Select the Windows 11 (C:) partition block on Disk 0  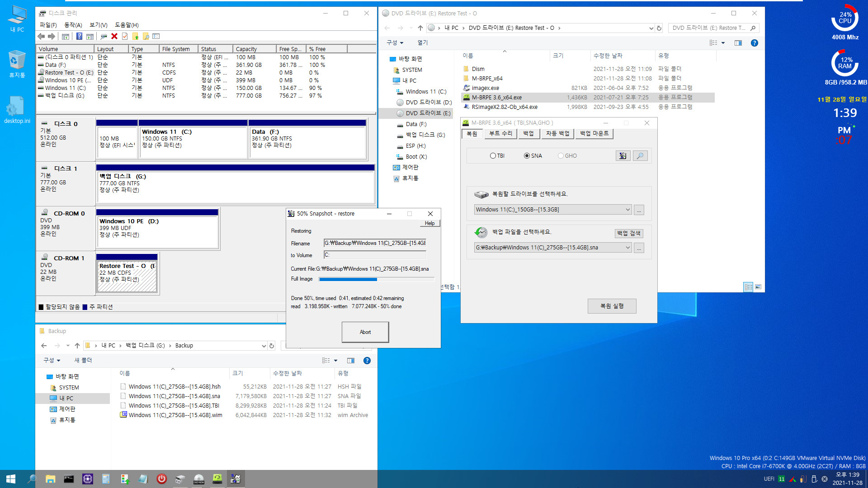(193, 139)
